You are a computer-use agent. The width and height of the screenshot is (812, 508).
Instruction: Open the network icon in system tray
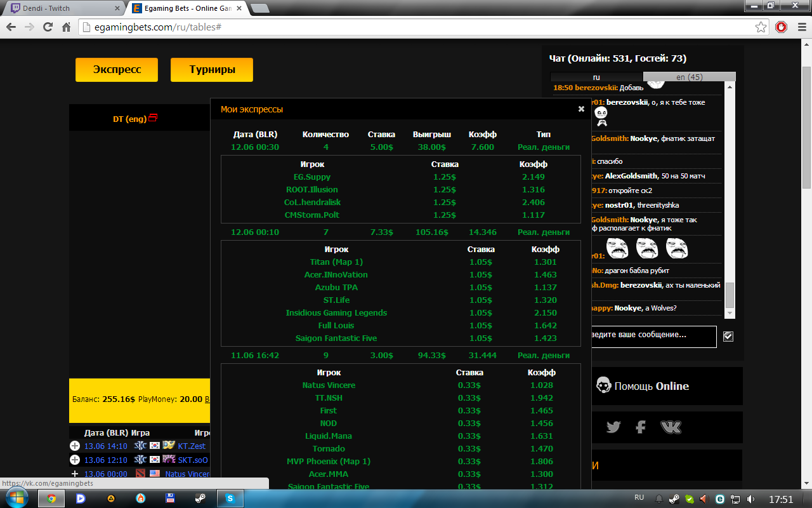coord(736,499)
